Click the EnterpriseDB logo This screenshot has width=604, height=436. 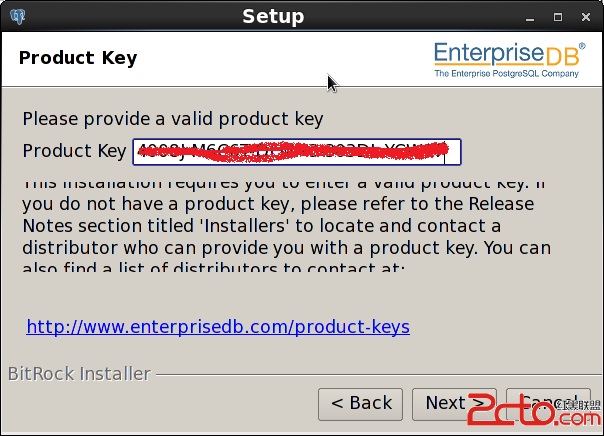click(510, 60)
